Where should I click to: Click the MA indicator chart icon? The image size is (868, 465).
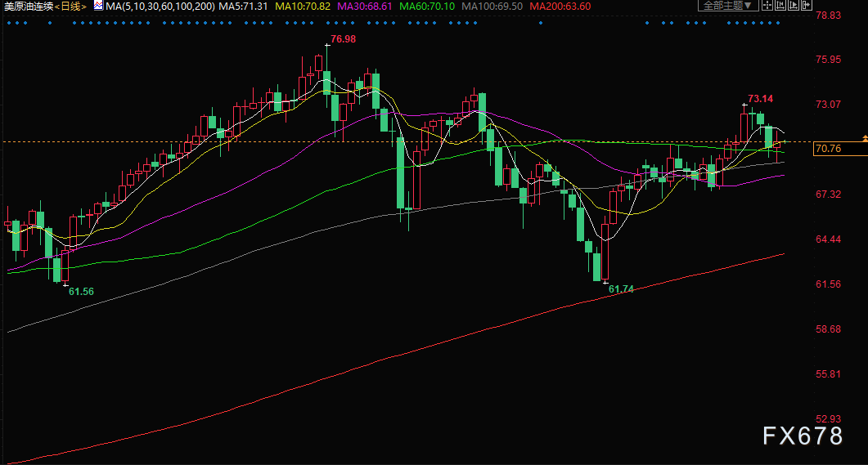coord(98,6)
